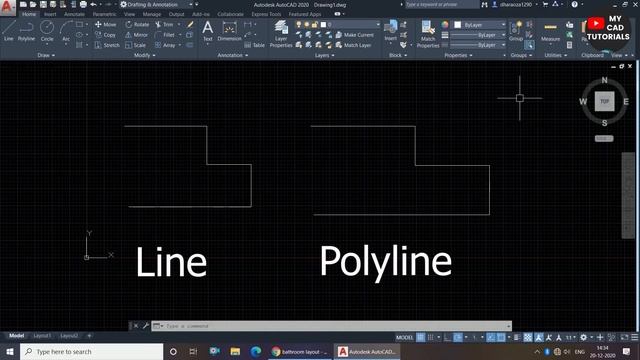Image resolution: width=640 pixels, height=360 pixels.
Task: Open the Insert ribbon tab
Action: click(x=50, y=14)
